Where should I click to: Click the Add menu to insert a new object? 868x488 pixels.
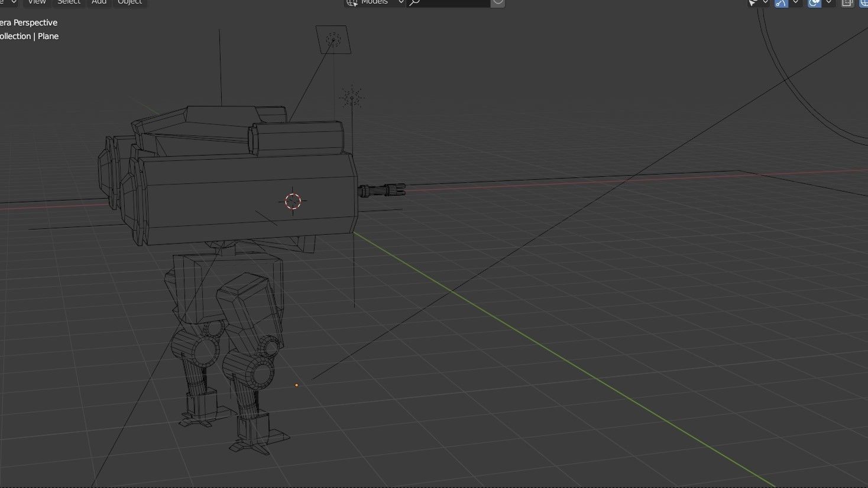[x=98, y=2]
